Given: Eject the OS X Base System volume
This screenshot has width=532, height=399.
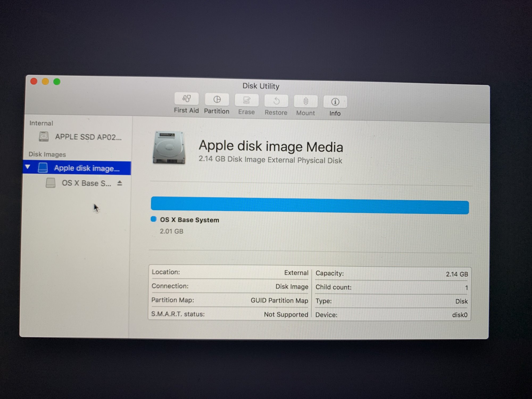Looking at the screenshot, I should pos(120,183).
